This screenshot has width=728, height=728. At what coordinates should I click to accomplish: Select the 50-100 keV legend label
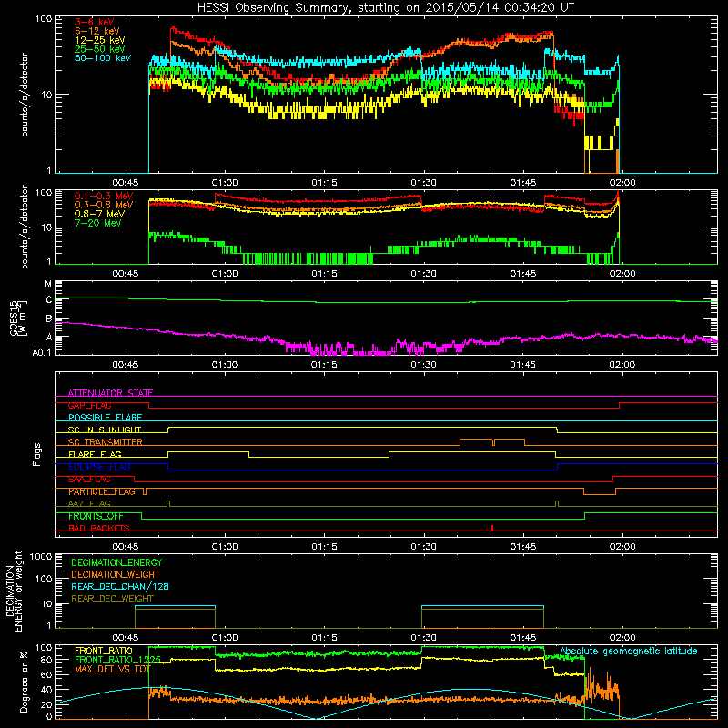click(x=102, y=58)
